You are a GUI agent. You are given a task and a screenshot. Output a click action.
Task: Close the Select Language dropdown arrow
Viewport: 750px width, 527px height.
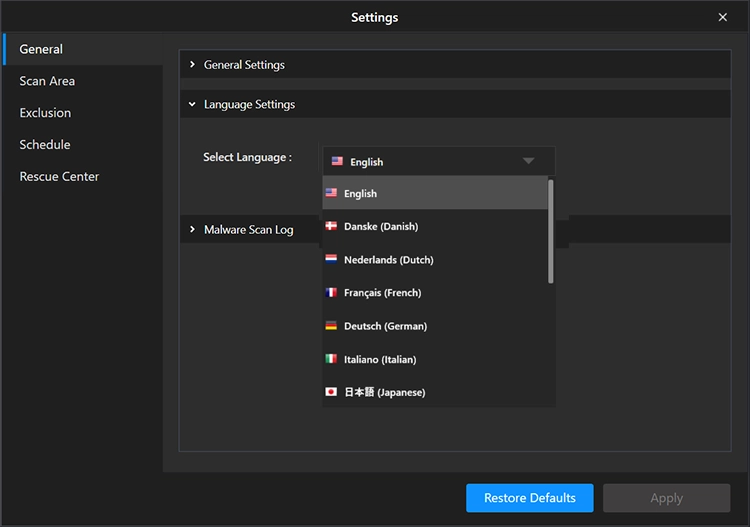pyautogui.click(x=528, y=161)
